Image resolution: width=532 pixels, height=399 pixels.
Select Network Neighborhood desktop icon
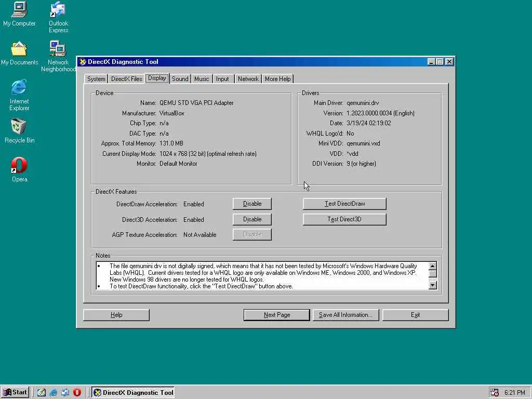click(58, 56)
